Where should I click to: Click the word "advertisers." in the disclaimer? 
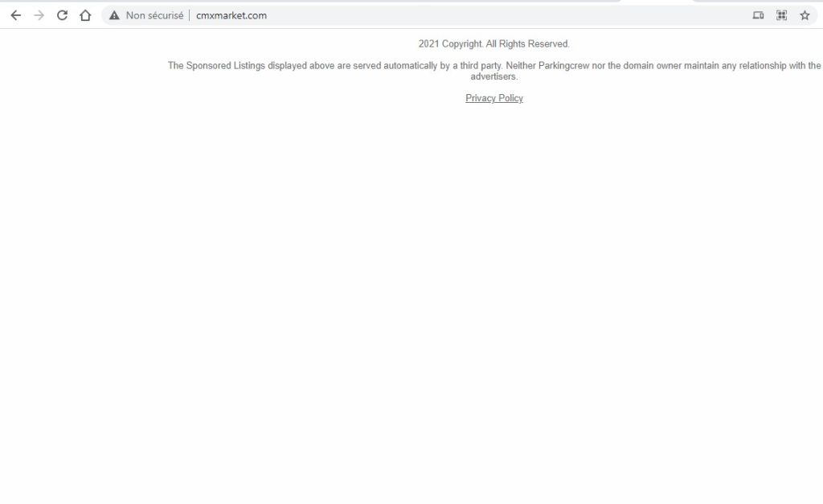[494, 76]
